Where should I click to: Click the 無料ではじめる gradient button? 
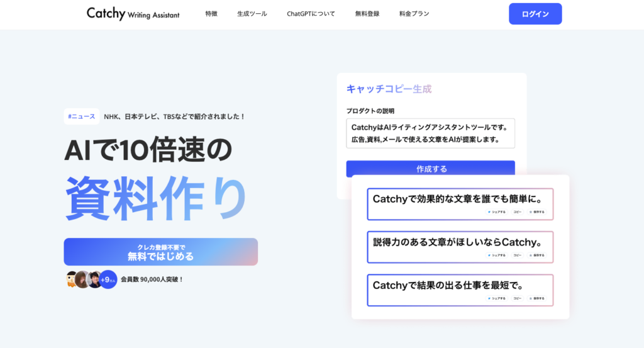click(x=160, y=252)
